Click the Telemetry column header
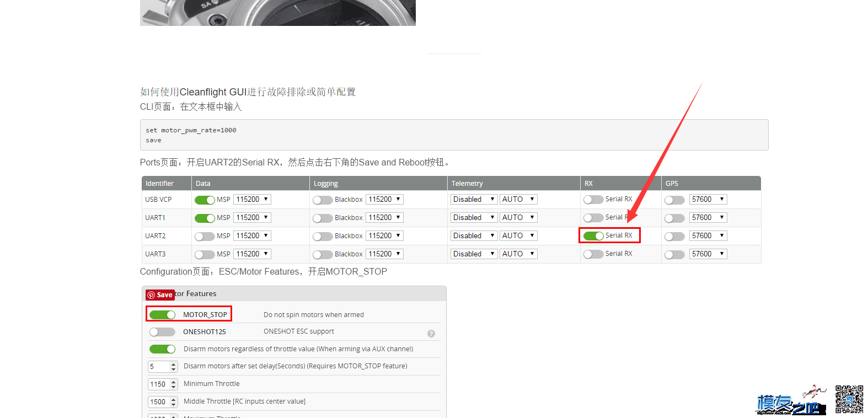This screenshot has width=868, height=418. (514, 183)
